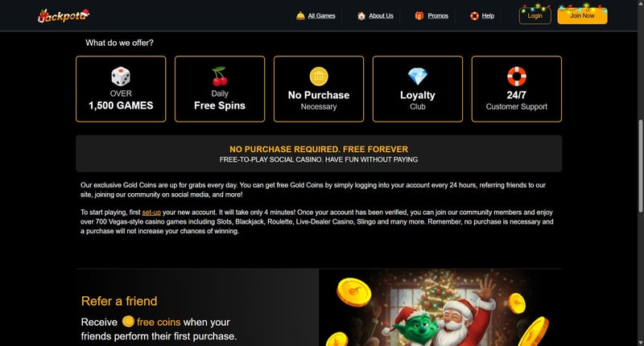The width and height of the screenshot is (644, 346).
Task: Click the gold coin beside free coins text
Action: point(128,321)
